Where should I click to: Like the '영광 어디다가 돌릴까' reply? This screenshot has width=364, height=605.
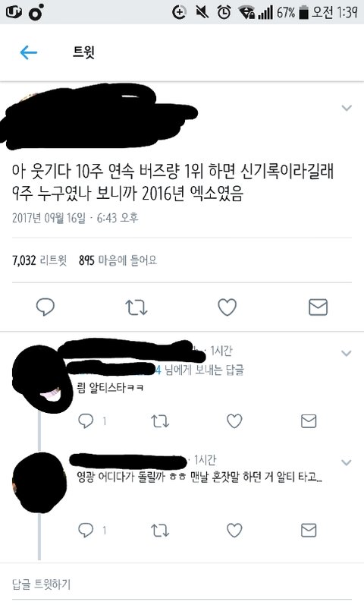pos(234,530)
